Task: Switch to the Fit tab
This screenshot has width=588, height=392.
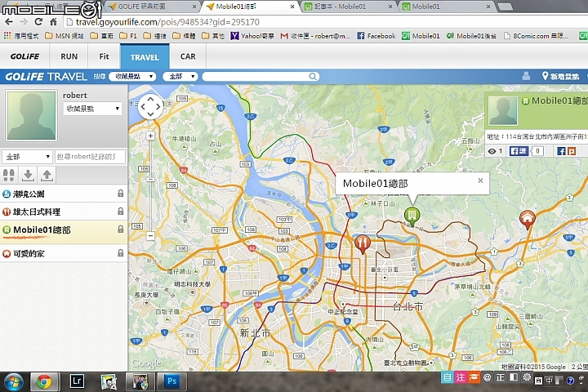Action: (x=104, y=56)
